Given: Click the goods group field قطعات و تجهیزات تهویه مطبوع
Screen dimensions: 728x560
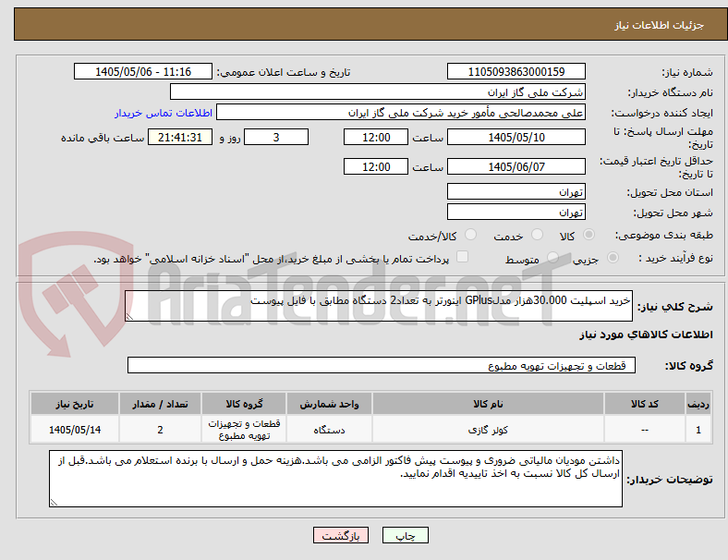Looking at the screenshot, I should pyautogui.click(x=382, y=365).
